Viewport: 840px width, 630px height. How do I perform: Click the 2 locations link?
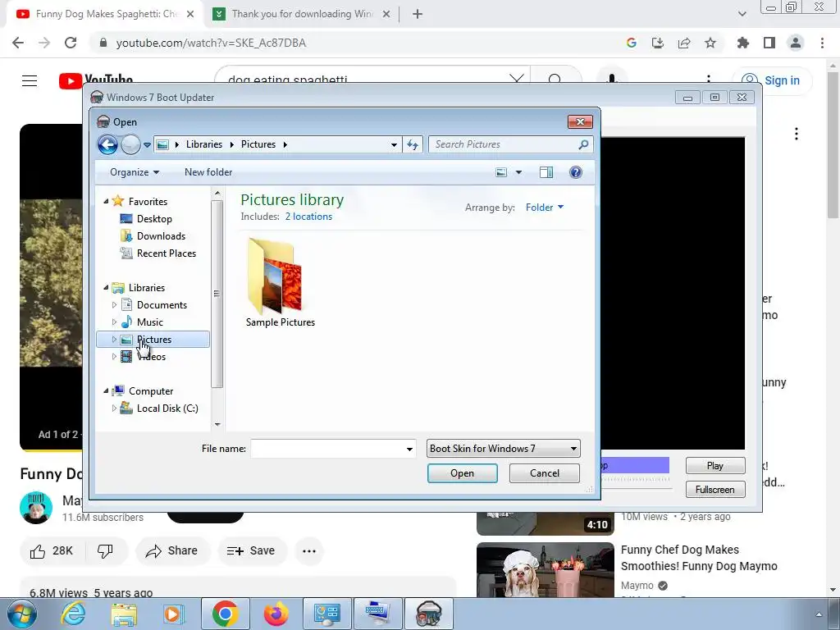(308, 217)
